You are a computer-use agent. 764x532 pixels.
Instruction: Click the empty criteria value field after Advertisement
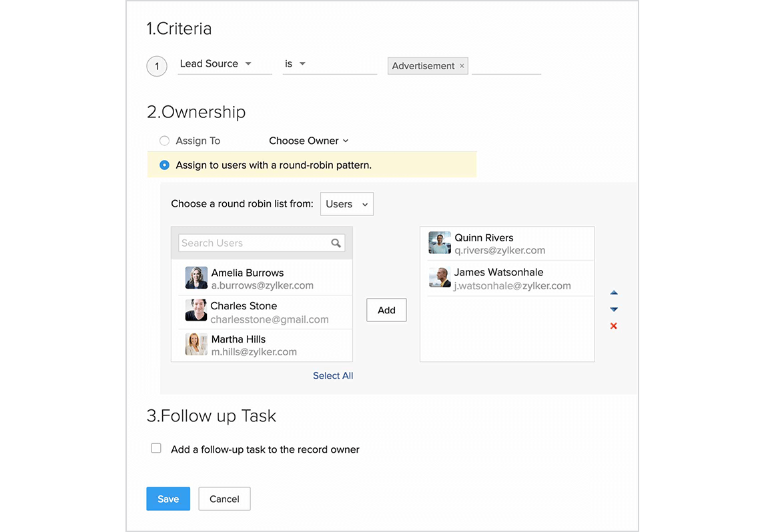pos(506,66)
